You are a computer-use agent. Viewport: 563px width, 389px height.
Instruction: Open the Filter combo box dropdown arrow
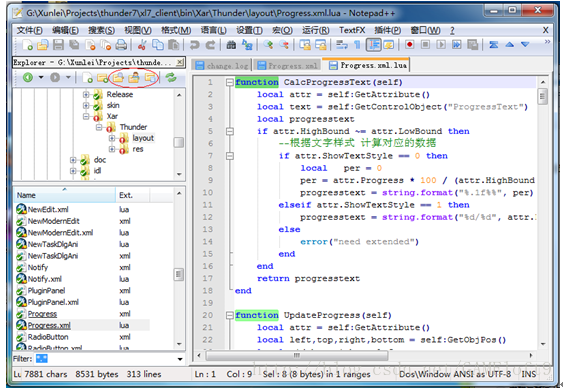click(180, 359)
